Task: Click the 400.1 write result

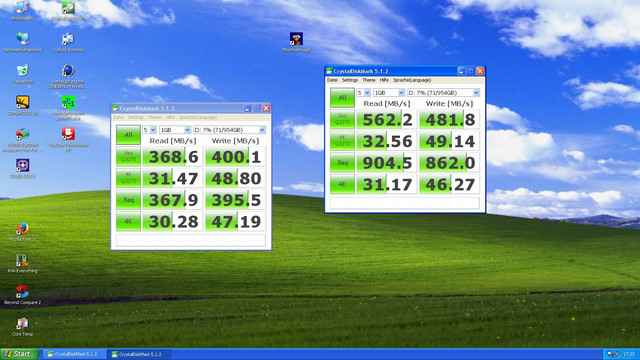Action: pos(236,156)
